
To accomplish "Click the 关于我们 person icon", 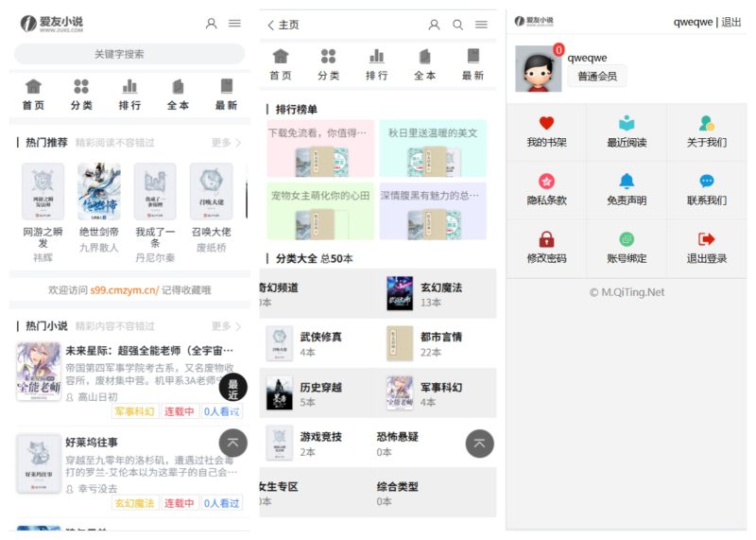I will click(x=706, y=124).
